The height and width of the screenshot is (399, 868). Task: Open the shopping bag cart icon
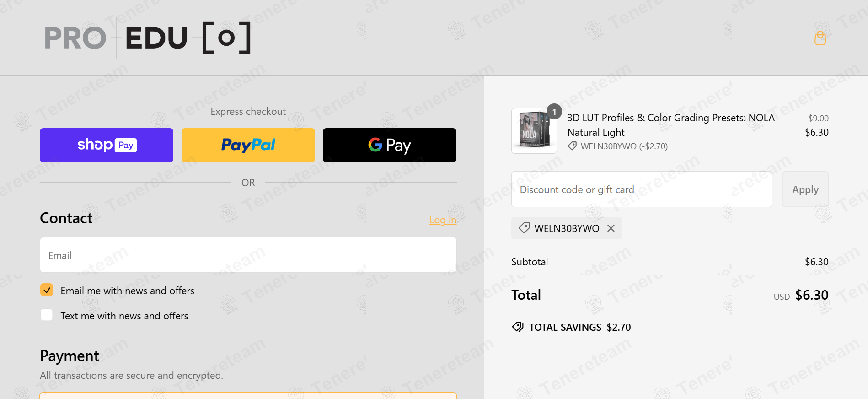coord(820,38)
